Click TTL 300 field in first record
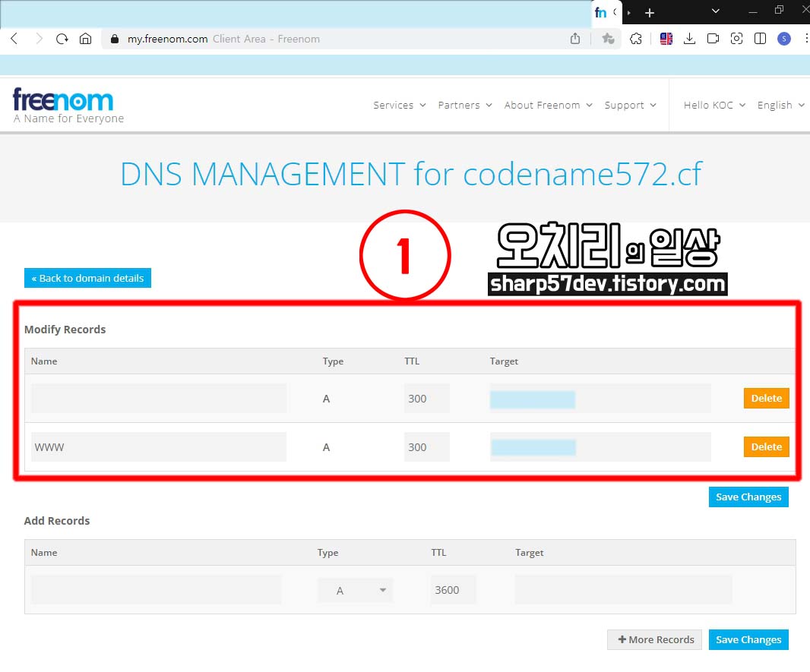 (x=427, y=398)
